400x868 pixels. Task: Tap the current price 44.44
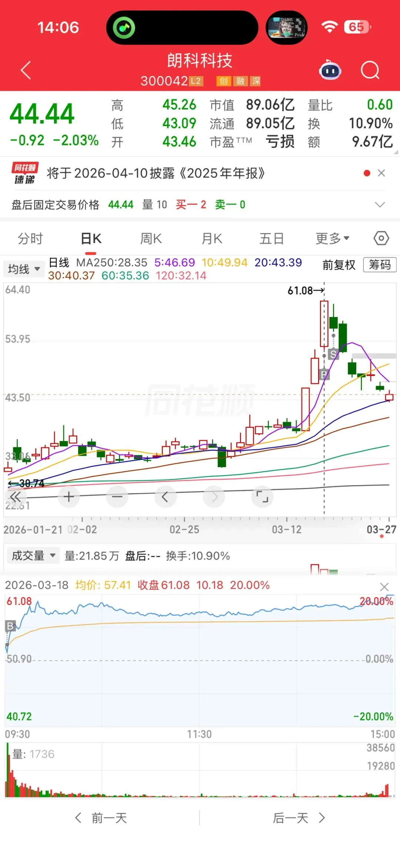(x=42, y=114)
